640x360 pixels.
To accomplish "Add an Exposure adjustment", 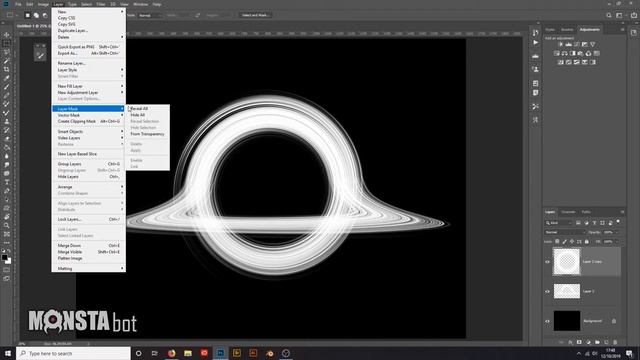I will 584,44.
